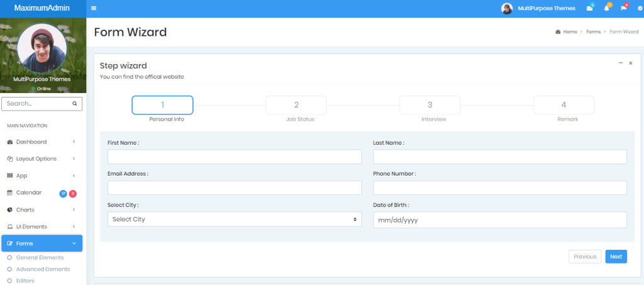Click the header user avatar
The height and width of the screenshot is (285, 644).
pos(507,8)
